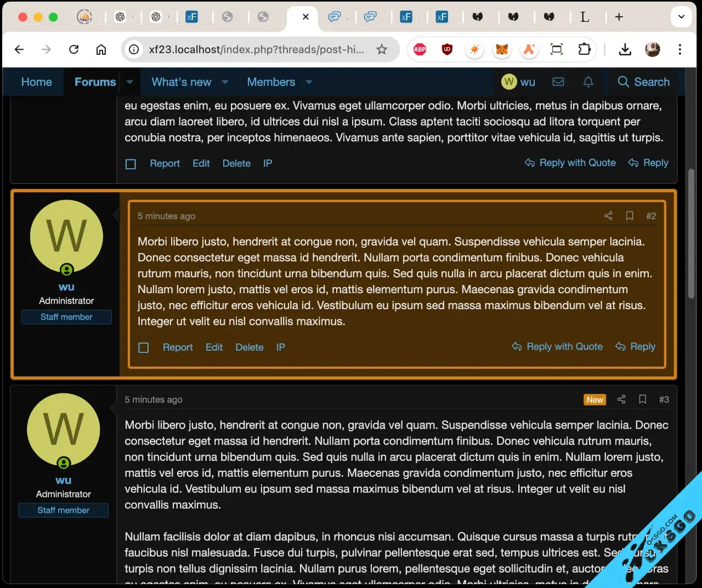This screenshot has height=588, width=702.
Task: Bookmark this page with star icon
Action: click(382, 50)
